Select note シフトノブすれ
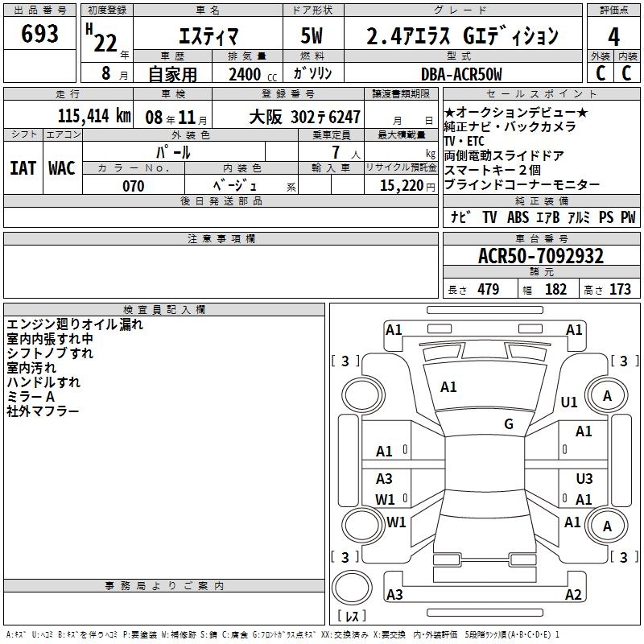Viewport: 644px width, 644px height. (x=50, y=353)
